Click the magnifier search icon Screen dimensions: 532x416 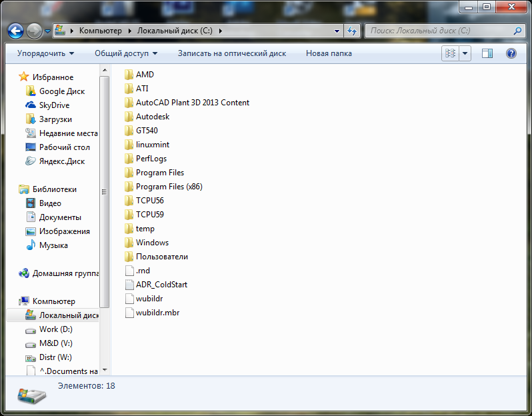[x=517, y=31]
